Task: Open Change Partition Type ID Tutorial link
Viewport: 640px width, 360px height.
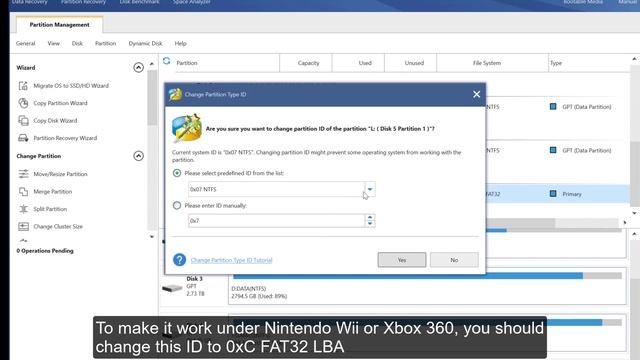Action: coord(231,260)
